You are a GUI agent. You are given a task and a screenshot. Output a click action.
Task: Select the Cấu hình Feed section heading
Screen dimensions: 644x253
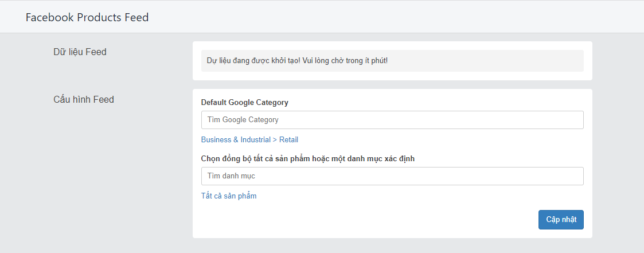(84, 99)
